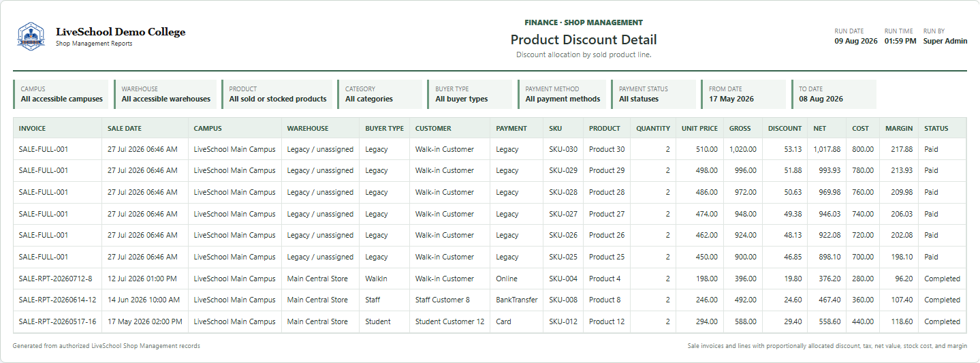980x363 pixels.
Task: Click the Run By value Super Admin
Action: [x=945, y=41]
